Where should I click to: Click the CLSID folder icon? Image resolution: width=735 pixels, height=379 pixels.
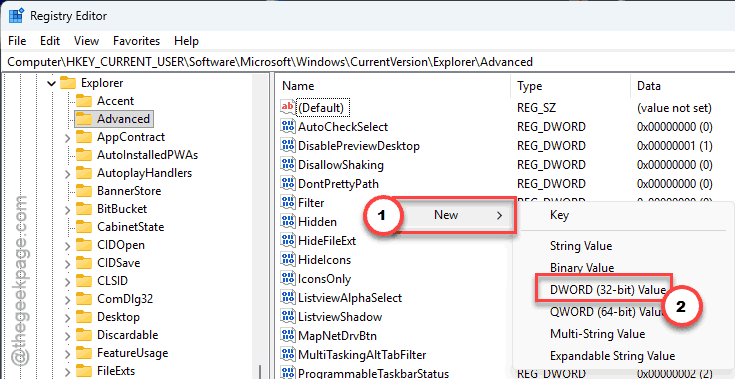(x=84, y=281)
